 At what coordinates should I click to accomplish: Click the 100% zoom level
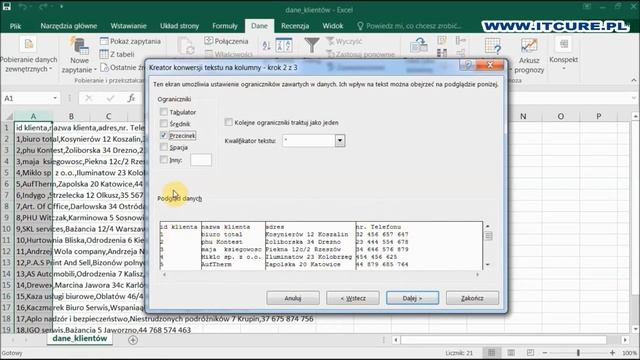(x=629, y=353)
